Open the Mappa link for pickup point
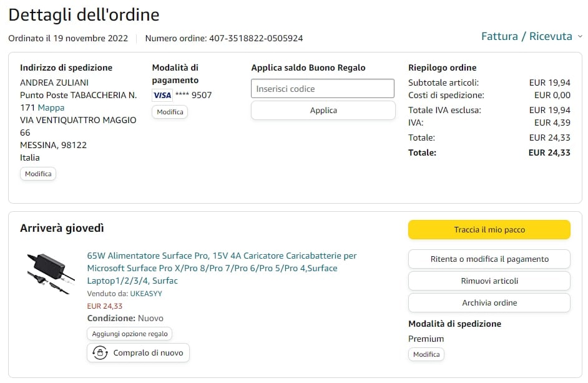 click(51, 107)
